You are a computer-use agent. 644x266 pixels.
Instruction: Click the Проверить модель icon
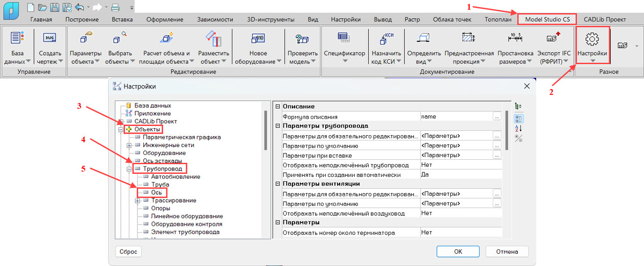(302, 38)
